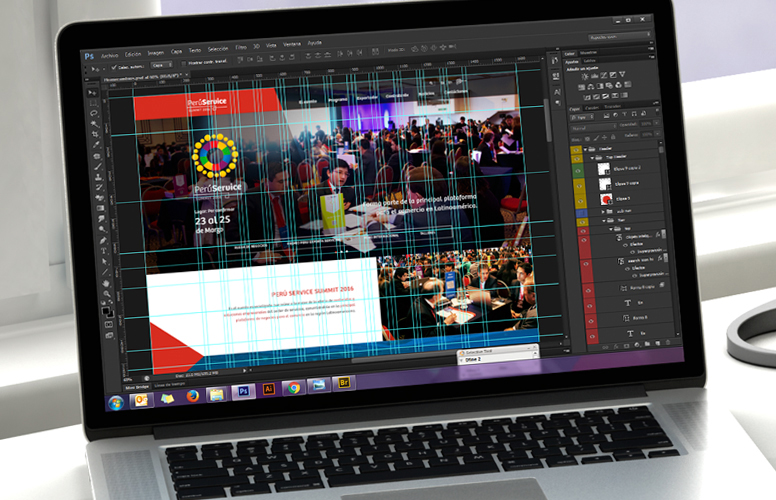Click the foreground color swatch
The image size is (776, 500).
(106, 310)
